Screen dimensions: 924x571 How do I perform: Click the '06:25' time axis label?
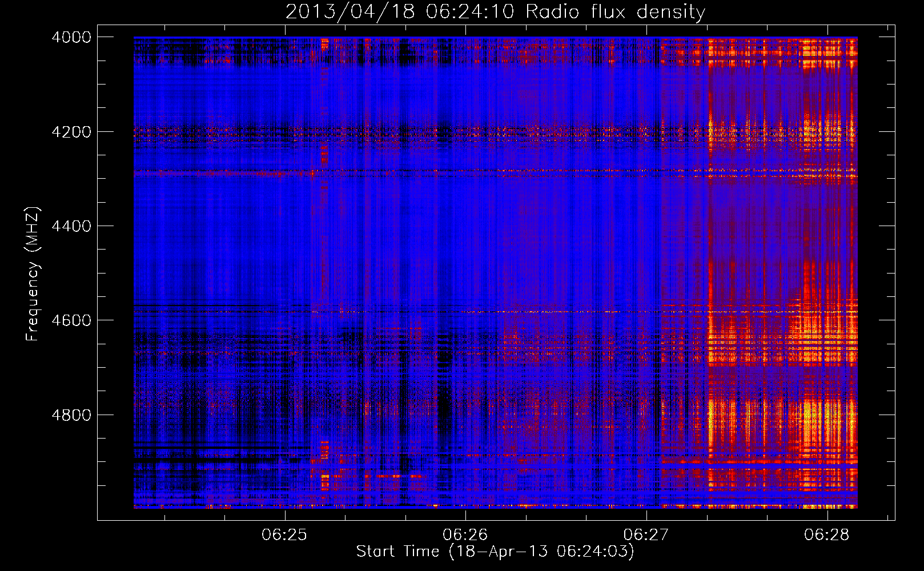(284, 535)
